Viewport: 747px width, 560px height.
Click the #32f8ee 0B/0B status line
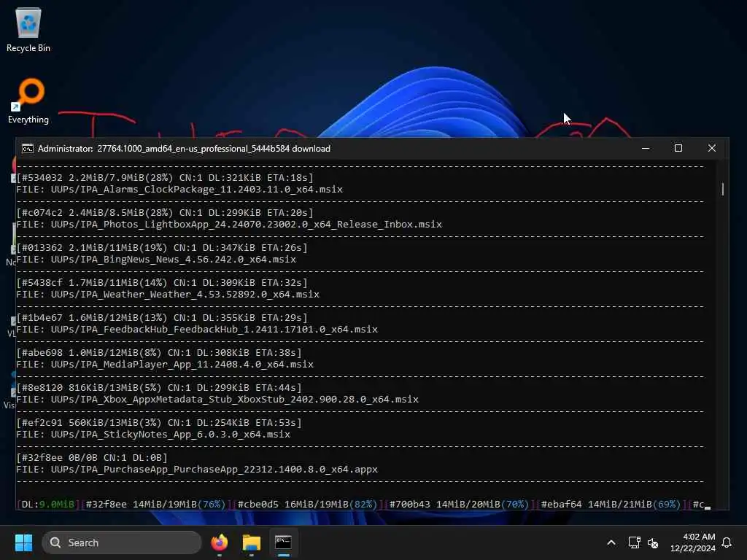click(x=92, y=458)
